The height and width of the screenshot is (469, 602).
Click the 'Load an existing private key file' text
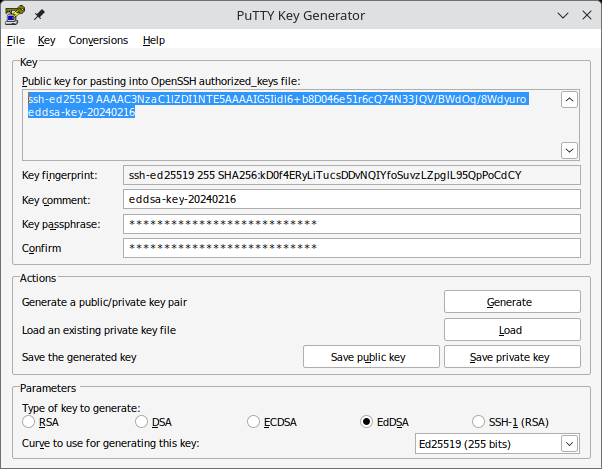pos(99,330)
